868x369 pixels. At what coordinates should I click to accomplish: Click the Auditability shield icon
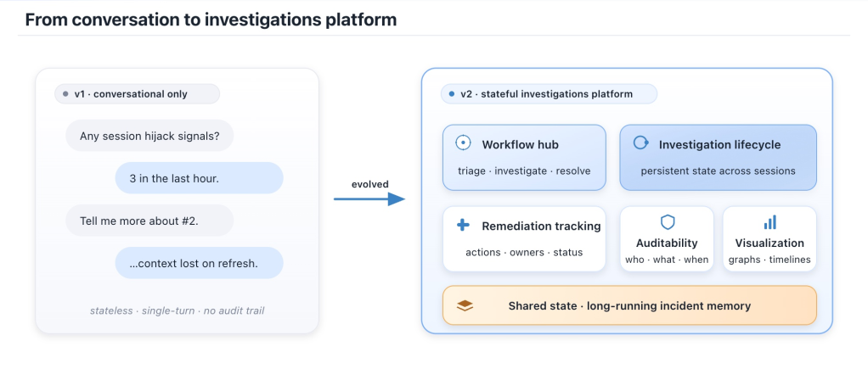click(x=668, y=222)
